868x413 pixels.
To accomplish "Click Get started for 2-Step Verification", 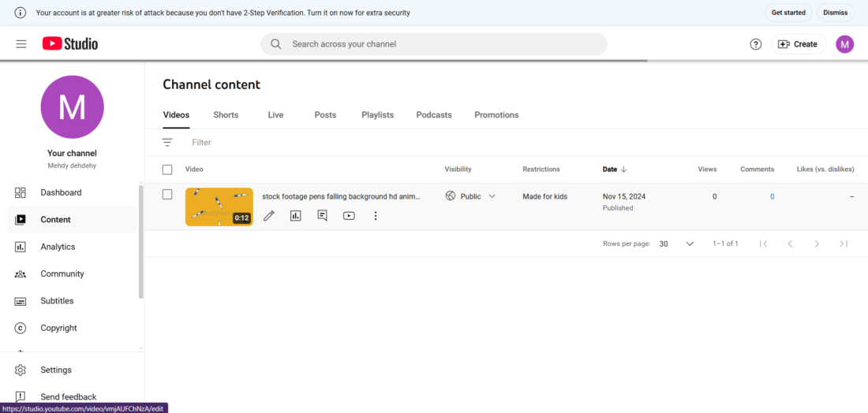I will tap(788, 12).
